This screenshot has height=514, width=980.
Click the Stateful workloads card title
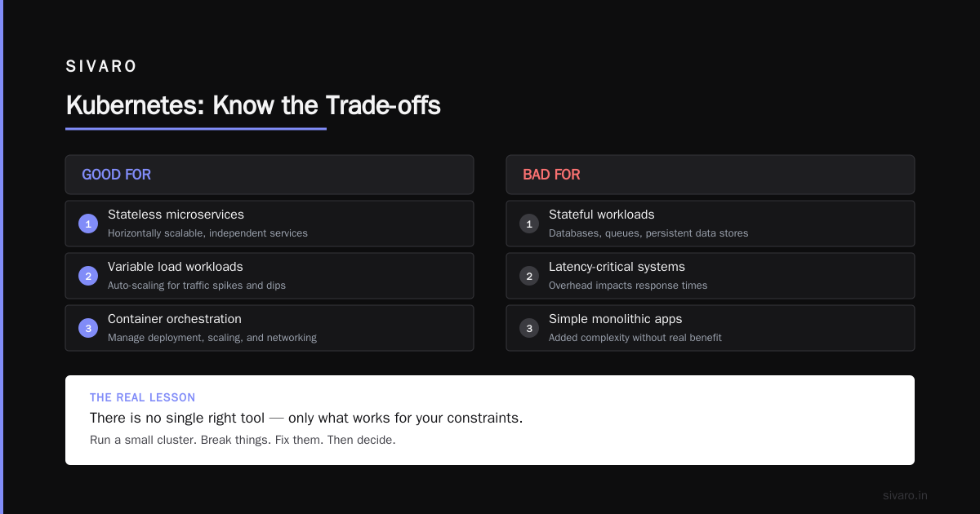602,215
